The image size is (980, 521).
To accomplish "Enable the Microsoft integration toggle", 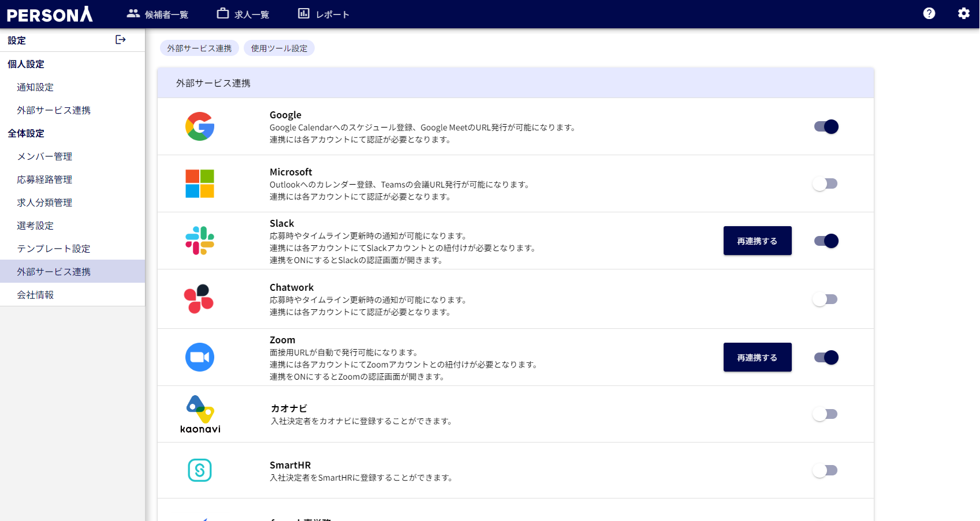I will coord(825,183).
